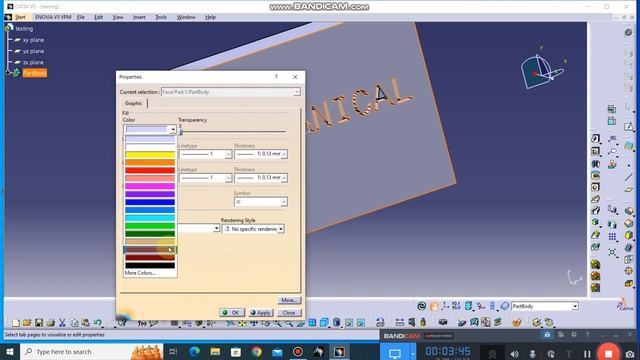Viewport: 640px width, 360px height.
Task: Click the Pad tool icon in right toolbar
Action: point(596,139)
